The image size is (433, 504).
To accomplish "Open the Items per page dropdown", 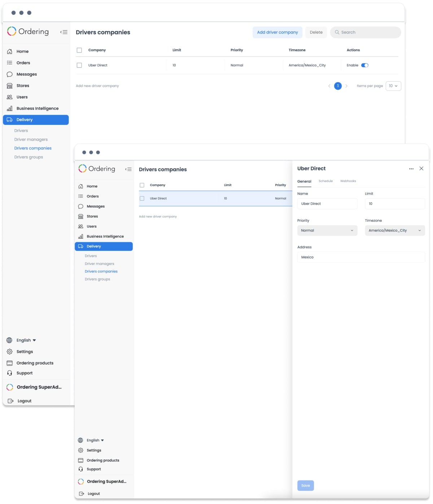I will [393, 86].
